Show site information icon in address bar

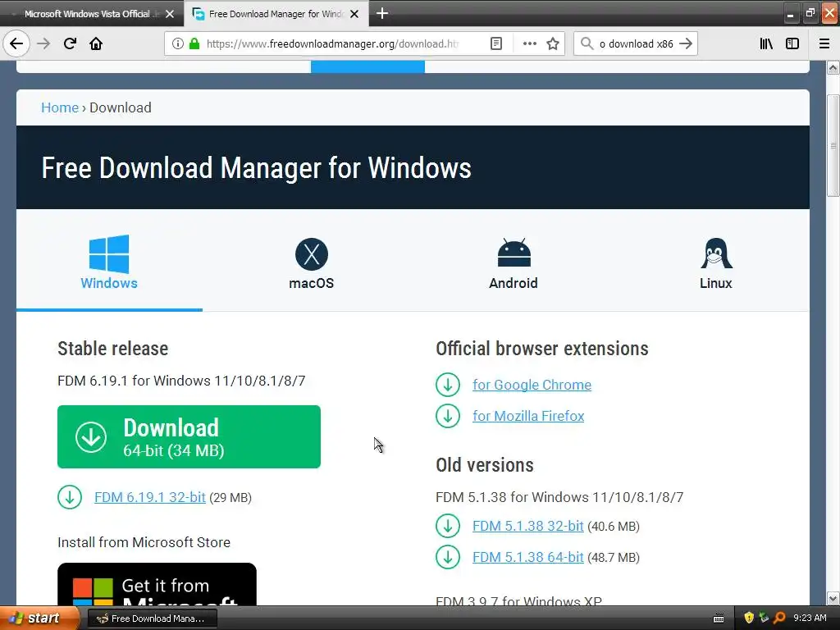[x=178, y=44]
